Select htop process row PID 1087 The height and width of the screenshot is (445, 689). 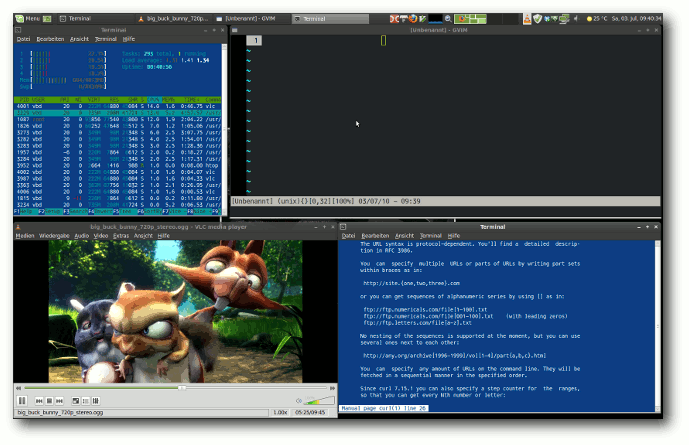[118, 119]
